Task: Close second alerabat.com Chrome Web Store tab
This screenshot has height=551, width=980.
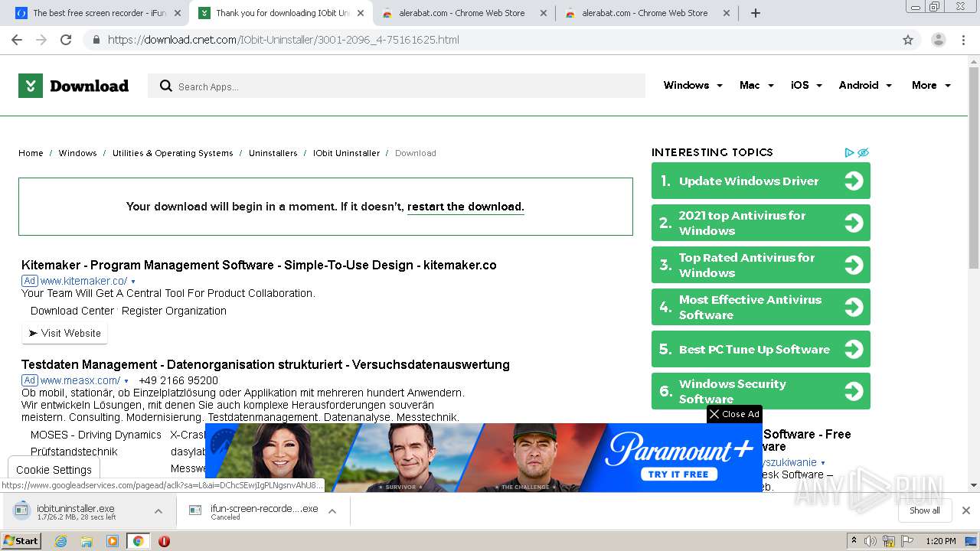Action: click(x=727, y=13)
